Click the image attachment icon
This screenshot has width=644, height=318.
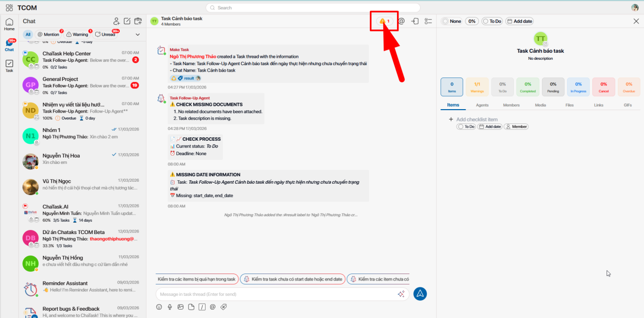180,307
